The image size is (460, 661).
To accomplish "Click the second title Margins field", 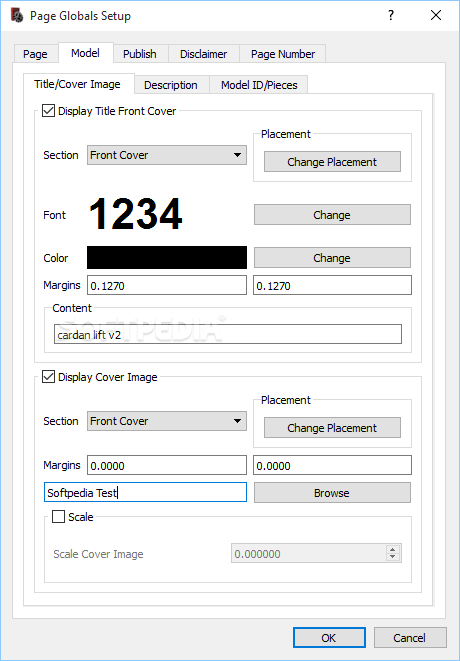I will coord(332,285).
